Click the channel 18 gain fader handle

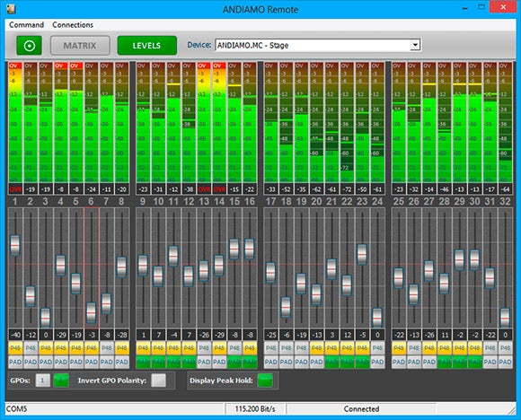click(286, 307)
